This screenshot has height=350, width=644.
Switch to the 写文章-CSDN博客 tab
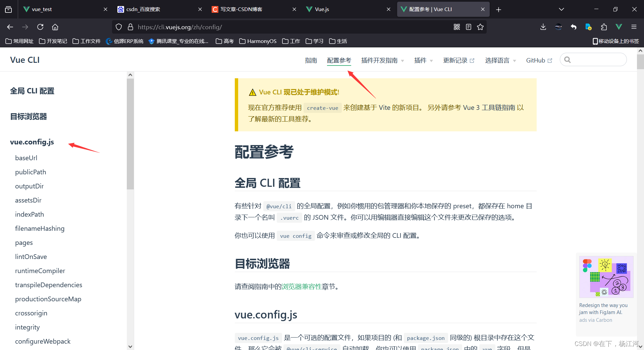pos(254,9)
